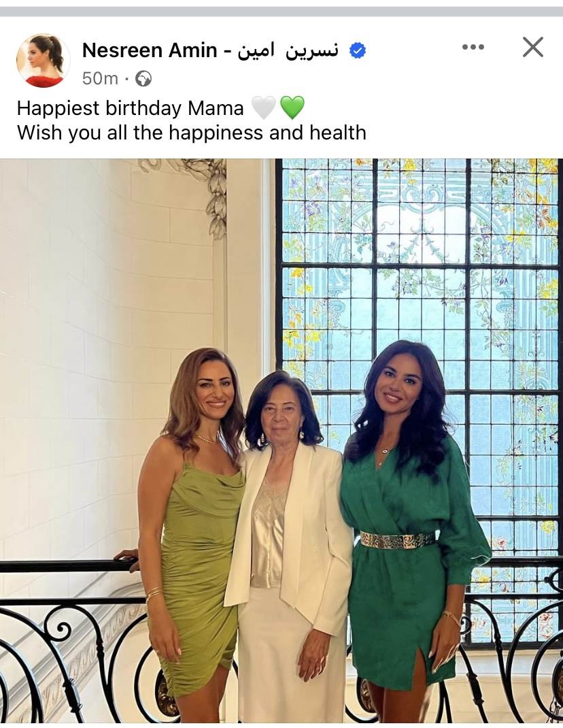Open the Nesreen Amin profile name link
Viewport: 563px width, 728px height.
(150, 50)
